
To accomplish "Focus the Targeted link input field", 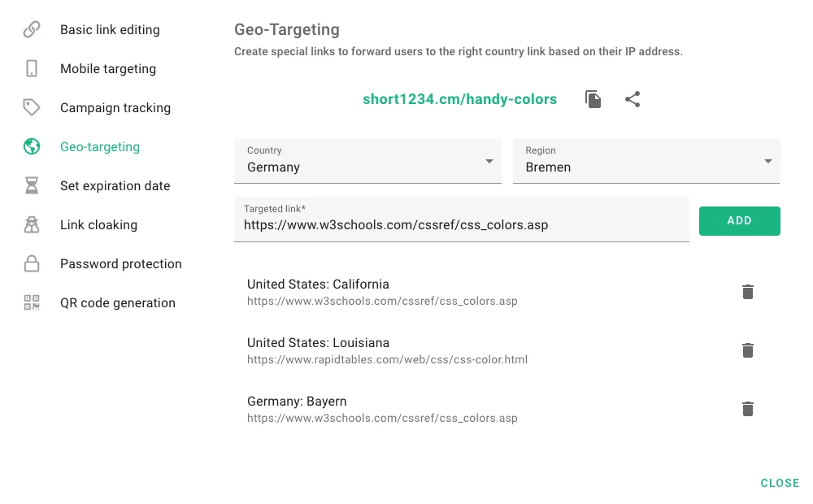I will (x=461, y=224).
